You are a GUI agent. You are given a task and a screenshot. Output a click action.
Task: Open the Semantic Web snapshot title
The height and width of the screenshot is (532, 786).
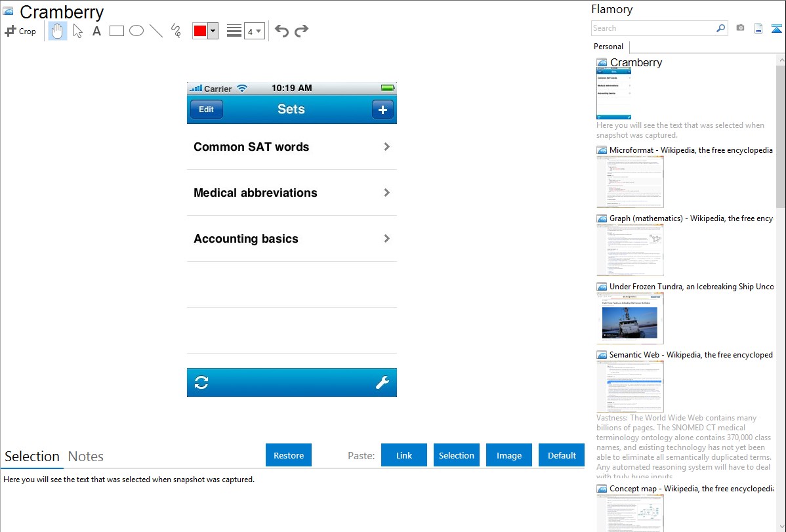(x=691, y=354)
